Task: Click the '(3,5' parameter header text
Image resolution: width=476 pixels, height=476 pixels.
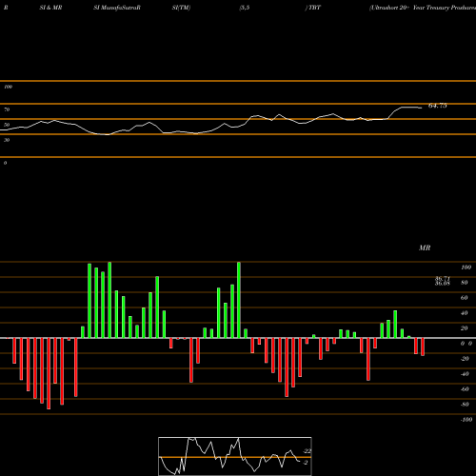Action: (245, 8)
